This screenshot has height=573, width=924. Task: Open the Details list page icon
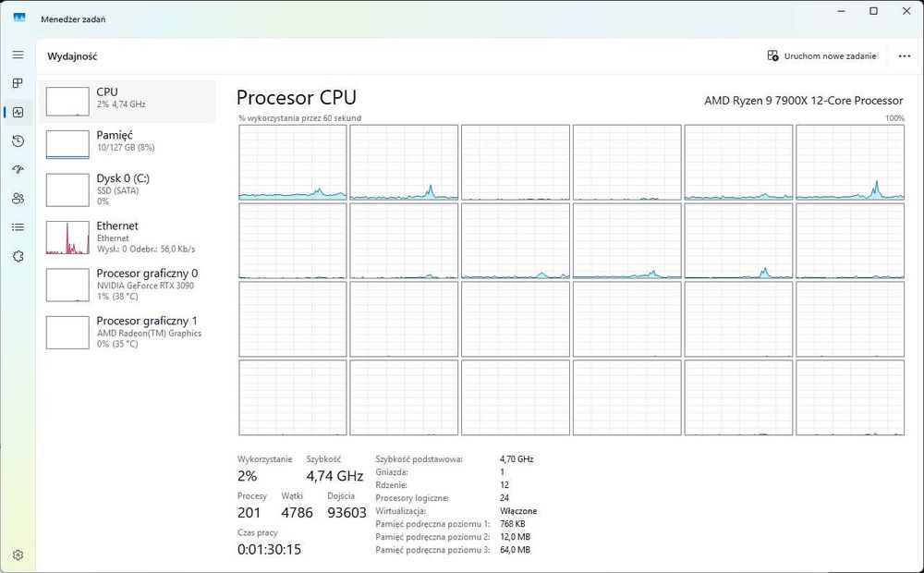tap(18, 227)
